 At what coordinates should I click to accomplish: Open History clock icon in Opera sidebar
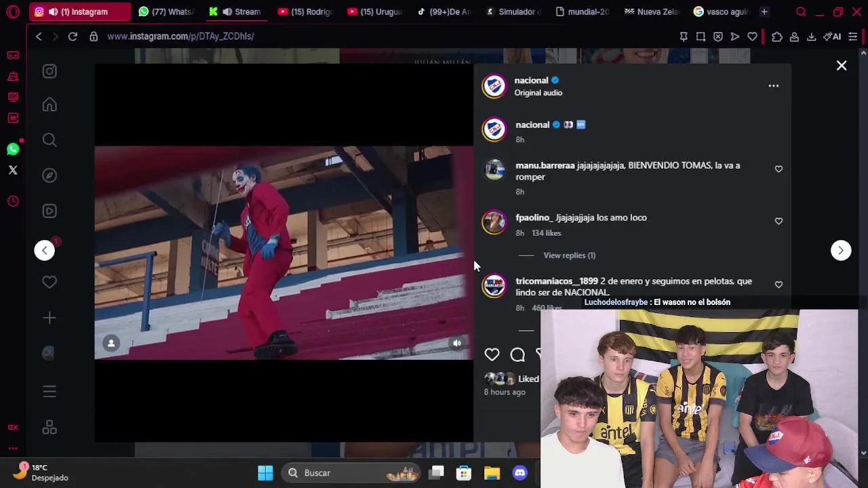point(13,201)
